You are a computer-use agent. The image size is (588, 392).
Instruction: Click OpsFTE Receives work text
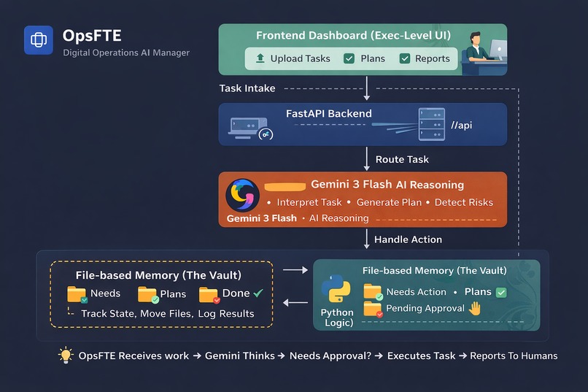pyautogui.click(x=134, y=356)
